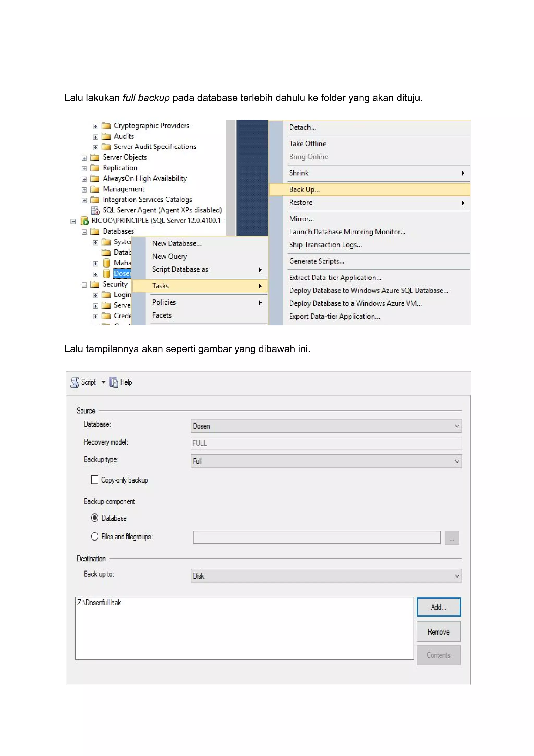Click the Security folder icon
This screenshot has width=534, height=756.
click(95, 284)
